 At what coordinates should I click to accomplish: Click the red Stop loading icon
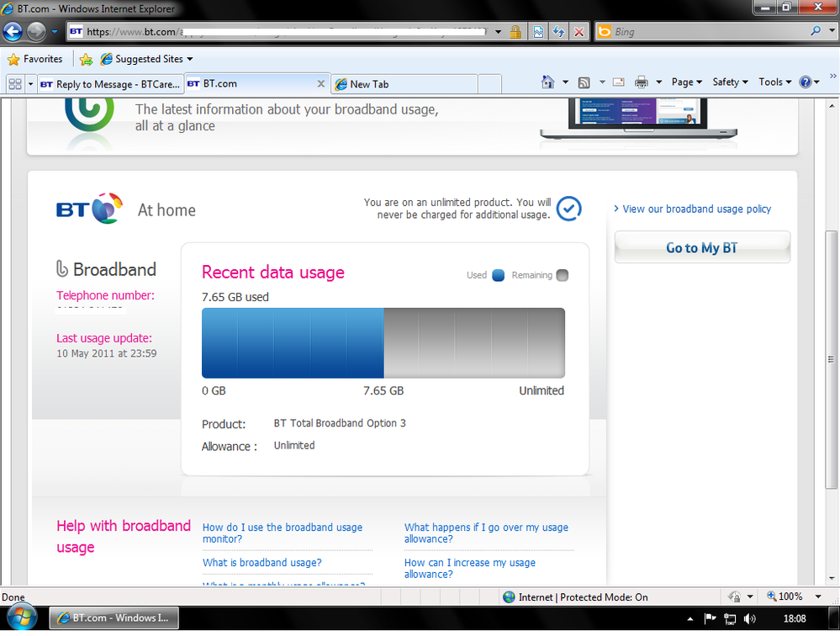(x=578, y=32)
